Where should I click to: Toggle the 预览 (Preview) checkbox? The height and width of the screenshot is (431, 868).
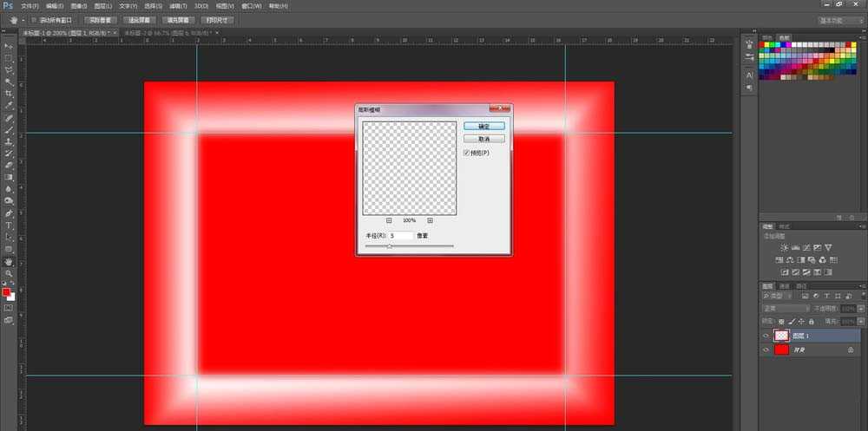[x=467, y=153]
